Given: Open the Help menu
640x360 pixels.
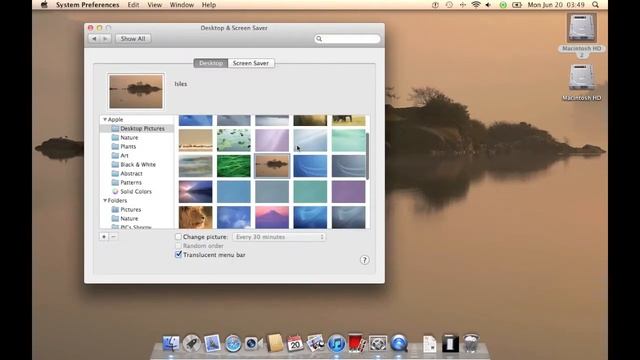Looking at the screenshot, I should click(209, 5).
